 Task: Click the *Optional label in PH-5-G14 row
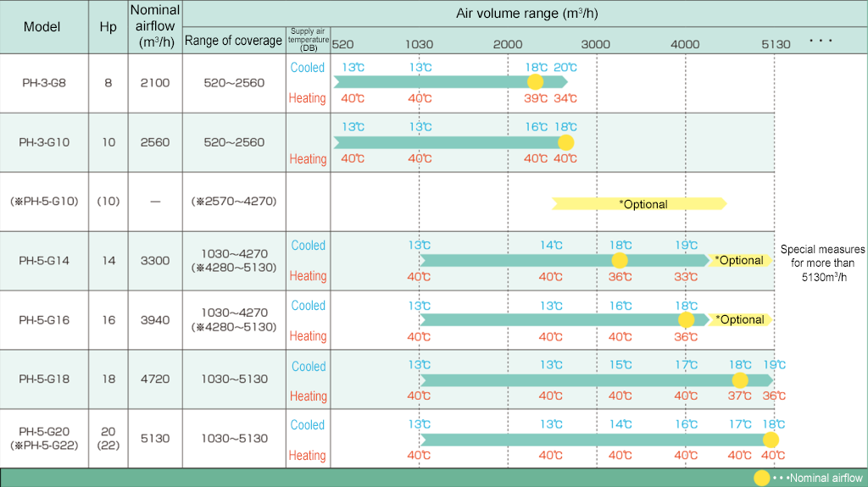739,260
